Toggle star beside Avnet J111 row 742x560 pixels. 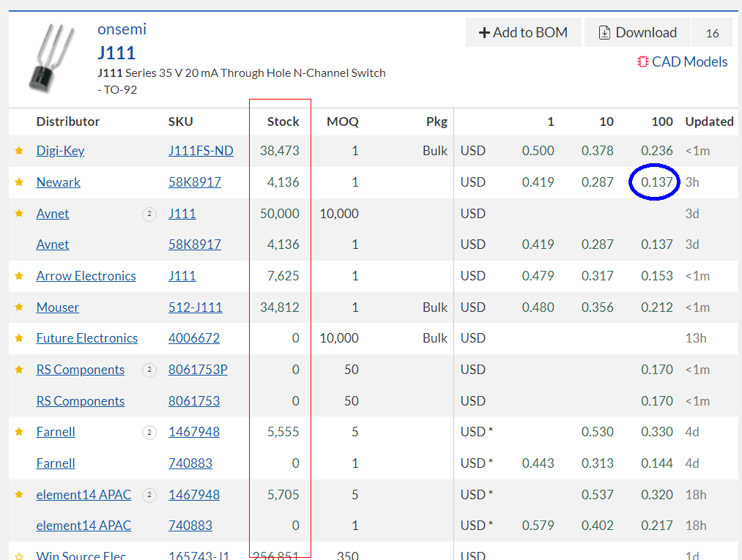point(19,213)
